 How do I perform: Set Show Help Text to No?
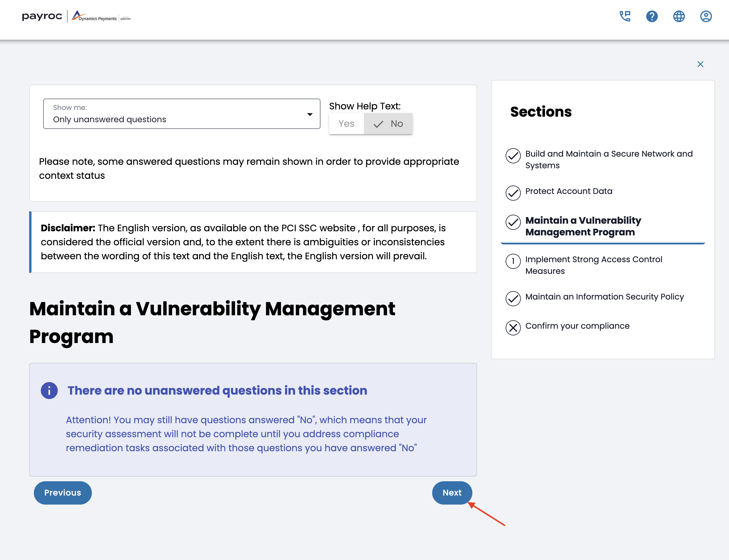click(x=388, y=124)
